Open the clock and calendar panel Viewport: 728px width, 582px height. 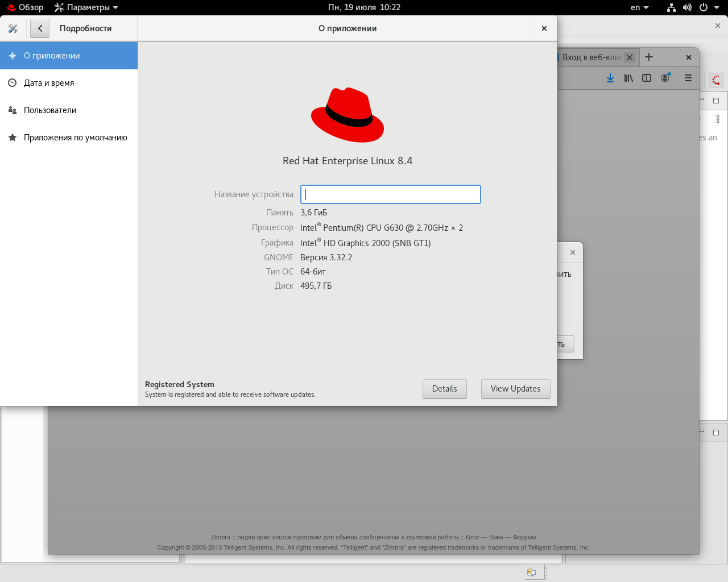coord(364,7)
